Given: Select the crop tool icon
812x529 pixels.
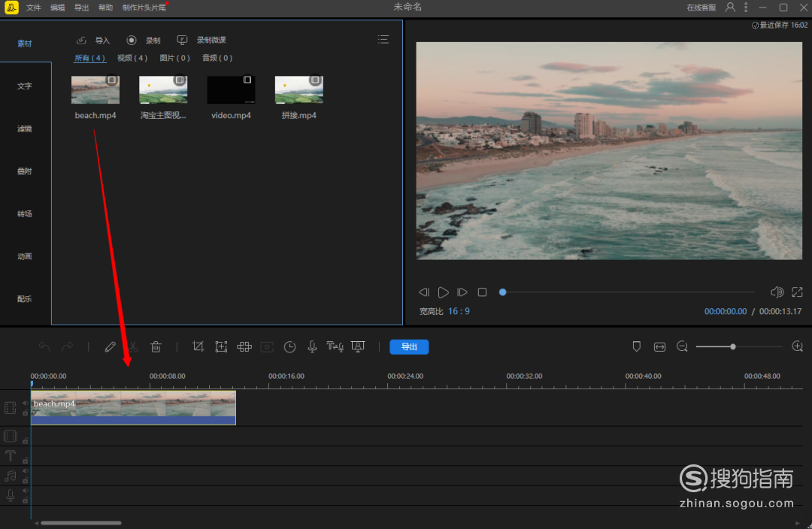Looking at the screenshot, I should [198, 346].
